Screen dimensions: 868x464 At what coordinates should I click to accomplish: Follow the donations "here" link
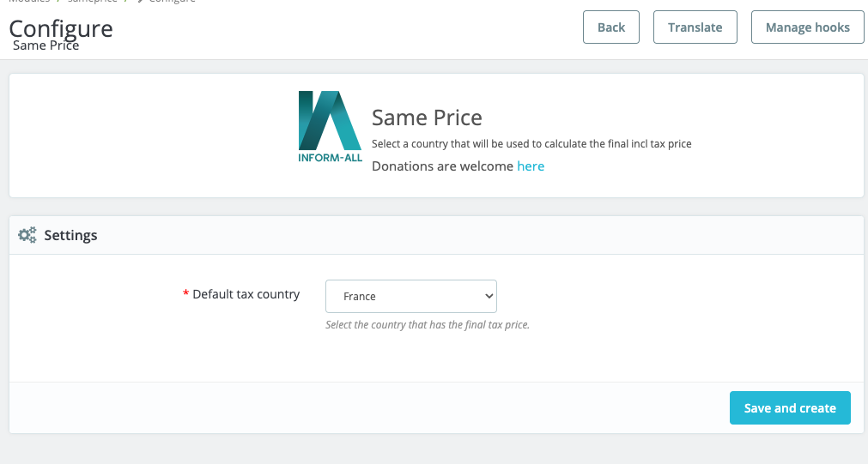pyautogui.click(x=531, y=166)
